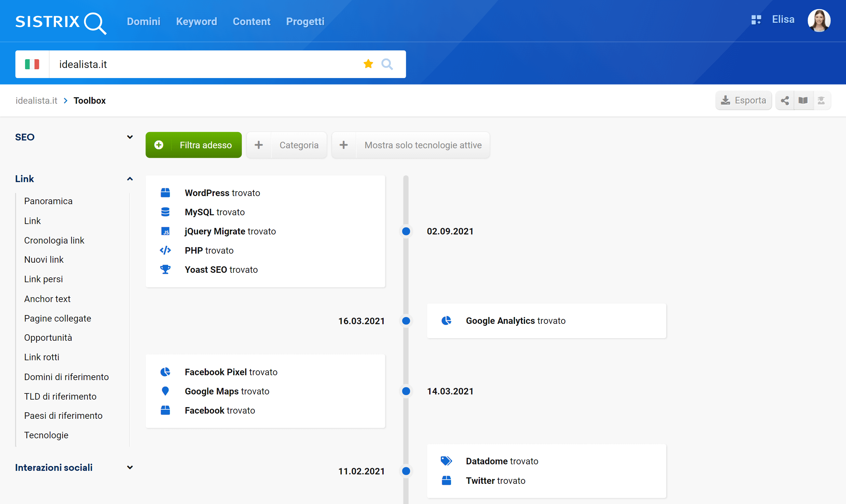Click the 14.03.2021 timeline dot

[406, 391]
